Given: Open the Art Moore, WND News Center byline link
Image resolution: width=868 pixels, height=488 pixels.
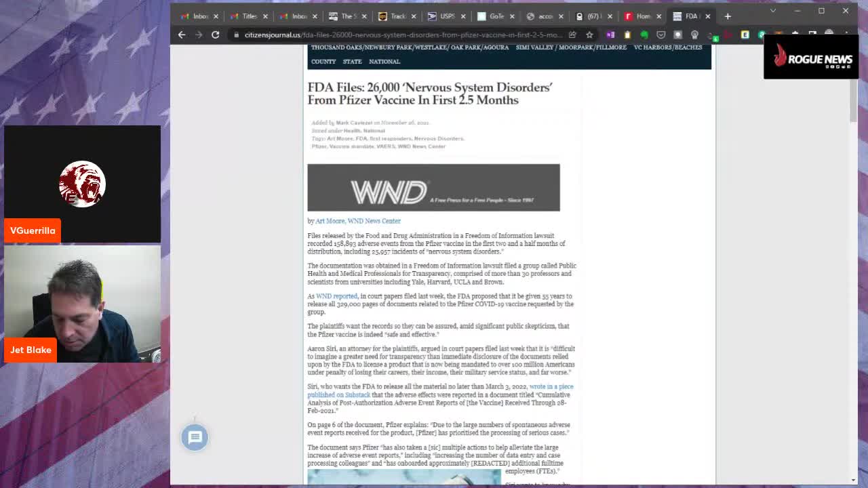Looking at the screenshot, I should pos(358,221).
